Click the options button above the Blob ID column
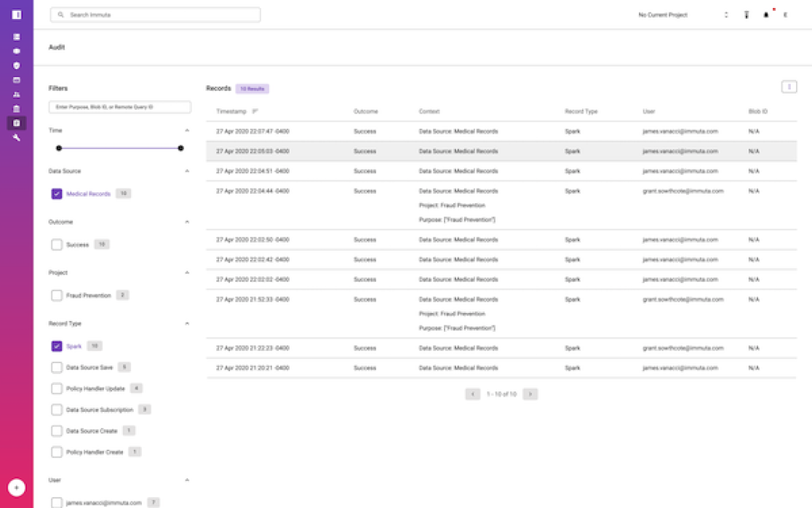Image resolution: width=812 pixels, height=508 pixels. 789,87
